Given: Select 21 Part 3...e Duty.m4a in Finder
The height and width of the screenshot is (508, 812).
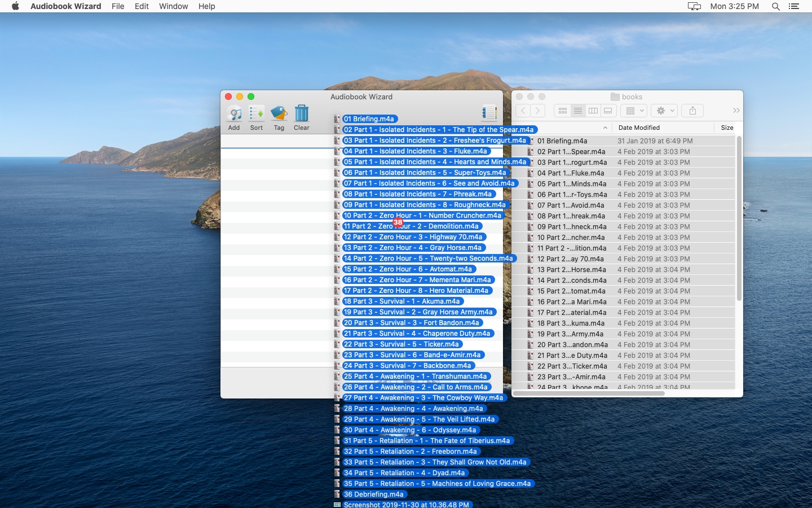Looking at the screenshot, I should (572, 356).
